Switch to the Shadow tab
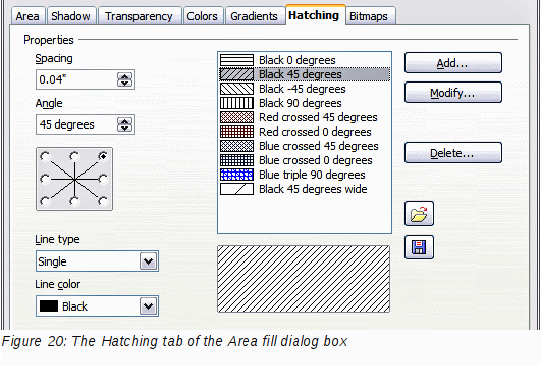 click(71, 16)
